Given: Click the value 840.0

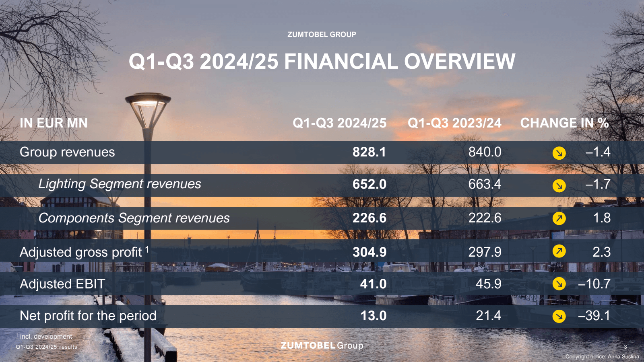Looking at the screenshot, I should tap(485, 152).
